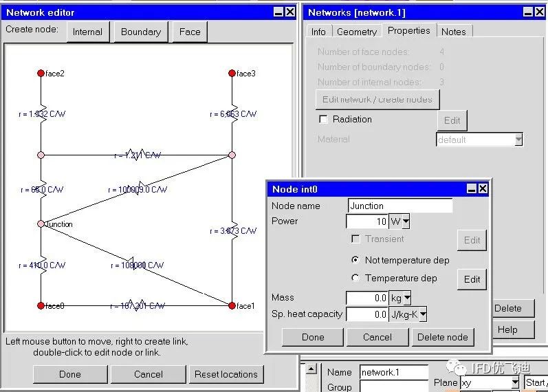The height and width of the screenshot is (392, 548).
Task: Click the Help button in Networks window
Action: pyautogui.click(x=514, y=329)
